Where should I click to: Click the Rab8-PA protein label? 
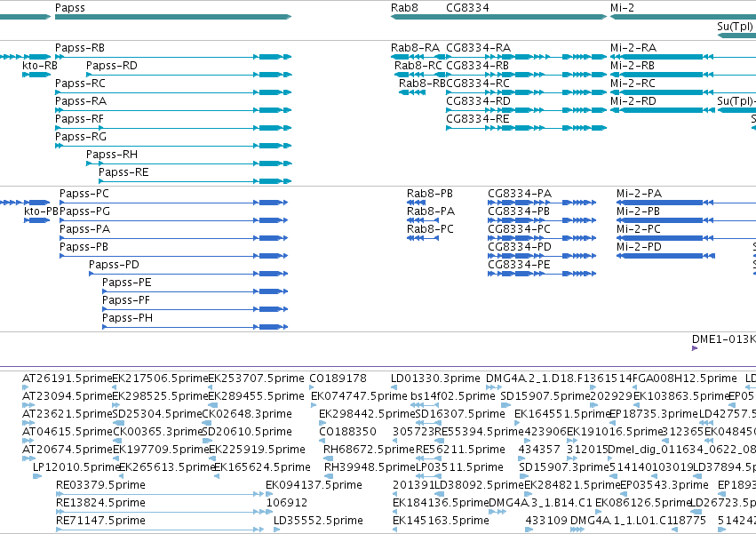click(431, 211)
